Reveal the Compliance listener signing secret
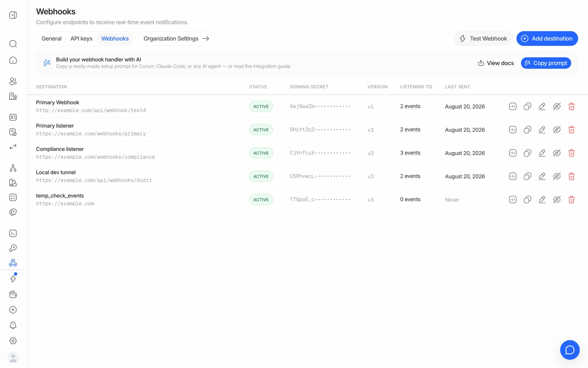This screenshot has height=368, width=588. (557, 153)
